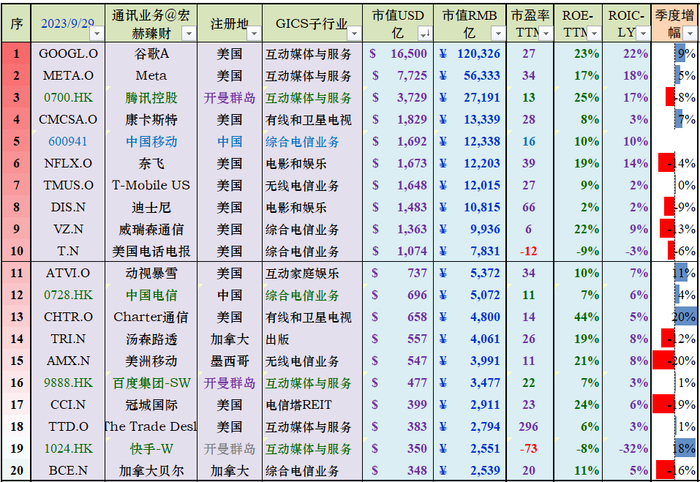Viewport: 700px width, 482px height.
Task: Select ticker cell VZ.N
Action: pos(68,229)
